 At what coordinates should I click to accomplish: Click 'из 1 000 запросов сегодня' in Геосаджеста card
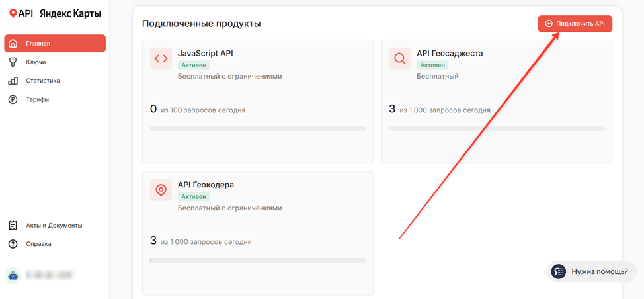[x=445, y=110]
